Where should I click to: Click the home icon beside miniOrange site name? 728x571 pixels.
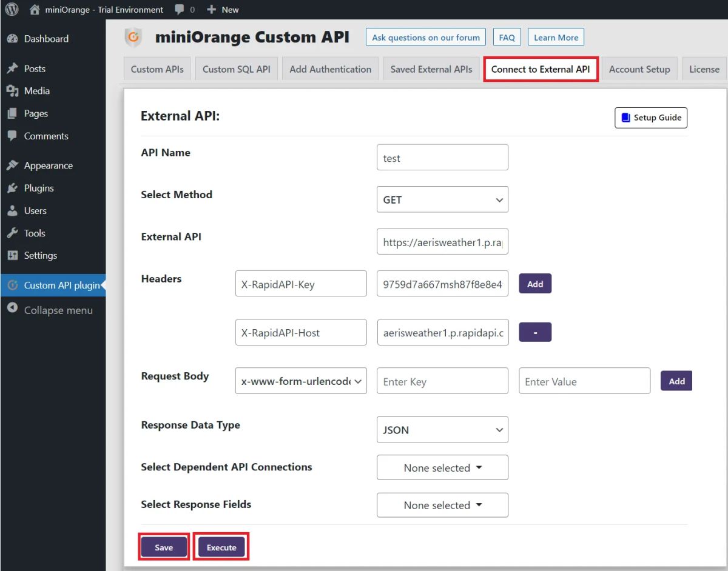point(35,10)
